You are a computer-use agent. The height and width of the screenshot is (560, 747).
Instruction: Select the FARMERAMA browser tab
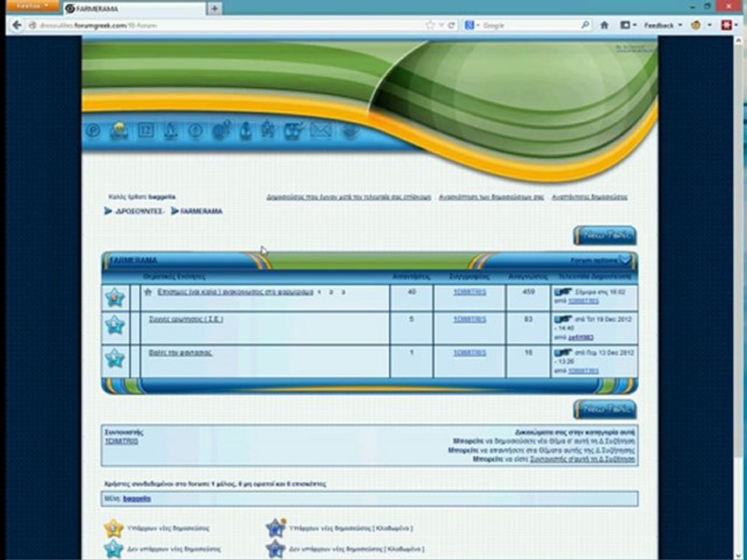[135, 9]
